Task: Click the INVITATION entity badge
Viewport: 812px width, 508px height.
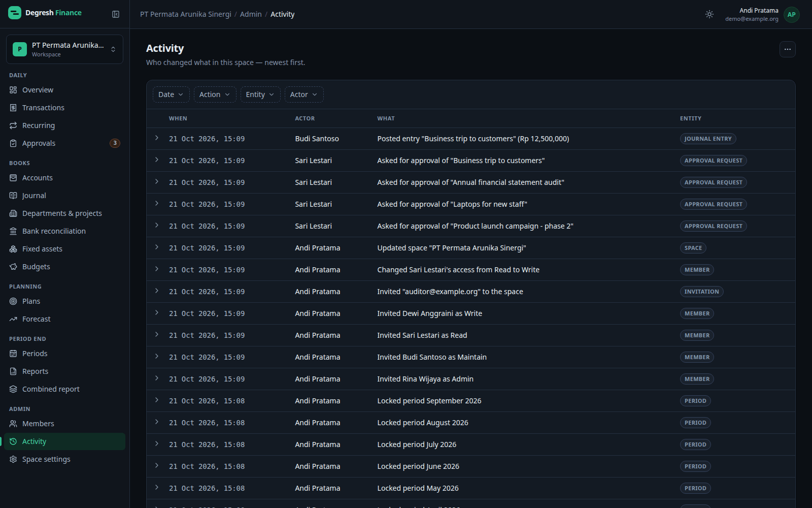Action: (701, 292)
